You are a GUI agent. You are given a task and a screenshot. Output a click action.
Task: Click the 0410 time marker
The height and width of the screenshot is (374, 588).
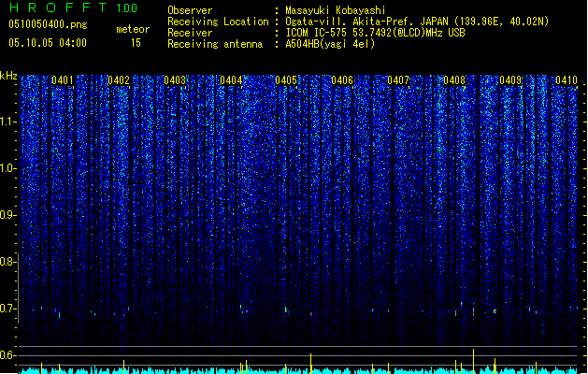[566, 80]
